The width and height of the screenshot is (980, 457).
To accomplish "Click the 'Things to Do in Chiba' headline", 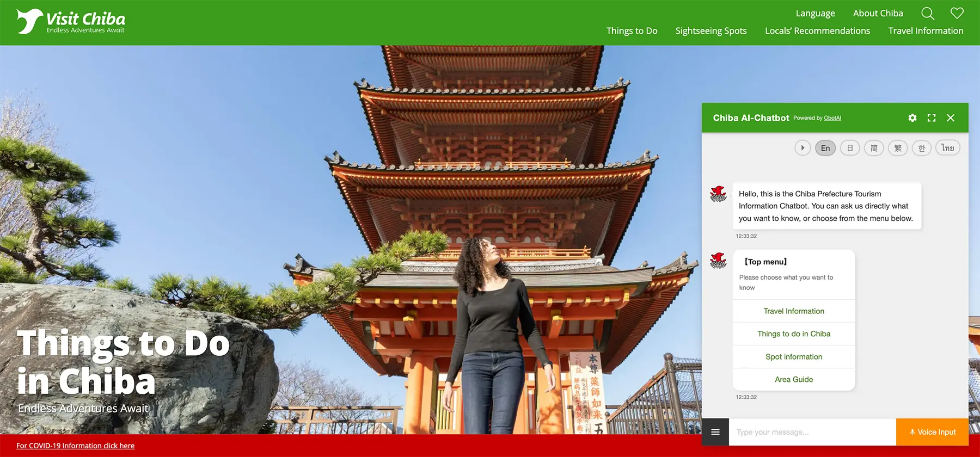I will tap(123, 362).
